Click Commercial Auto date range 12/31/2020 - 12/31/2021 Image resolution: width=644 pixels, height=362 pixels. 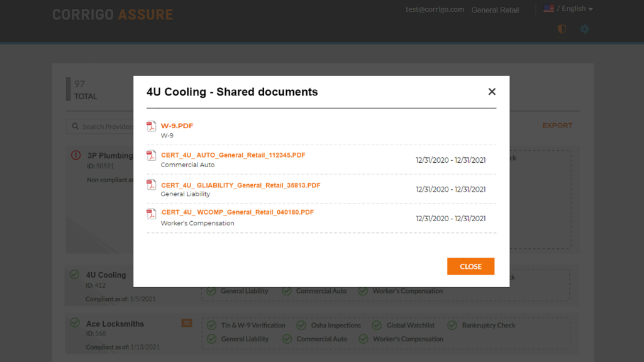(x=450, y=160)
